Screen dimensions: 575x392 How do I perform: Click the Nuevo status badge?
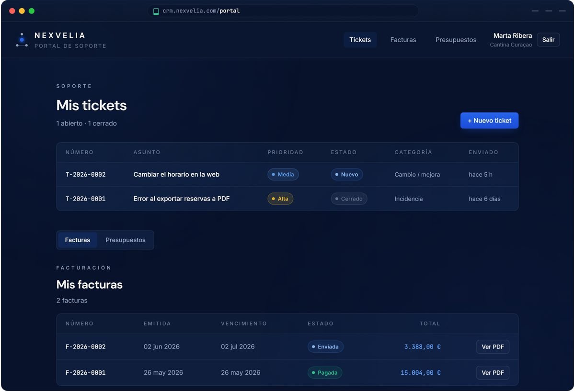(x=347, y=174)
